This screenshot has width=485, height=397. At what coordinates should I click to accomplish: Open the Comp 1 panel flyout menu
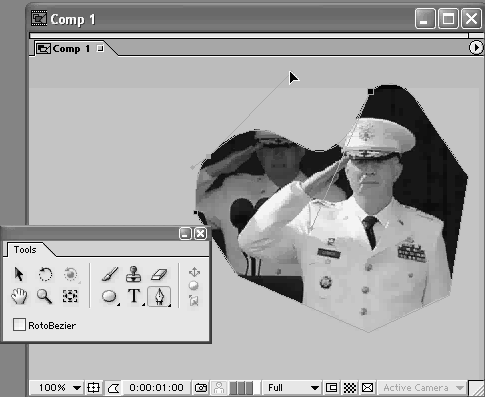[476, 47]
